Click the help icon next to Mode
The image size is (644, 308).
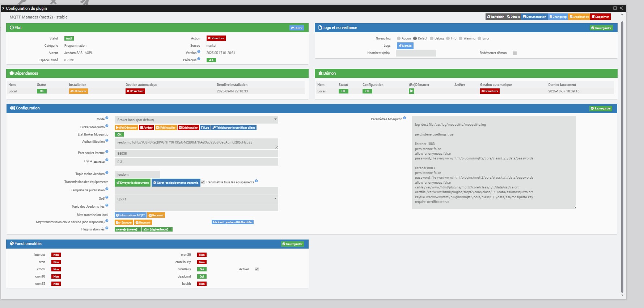107,118
